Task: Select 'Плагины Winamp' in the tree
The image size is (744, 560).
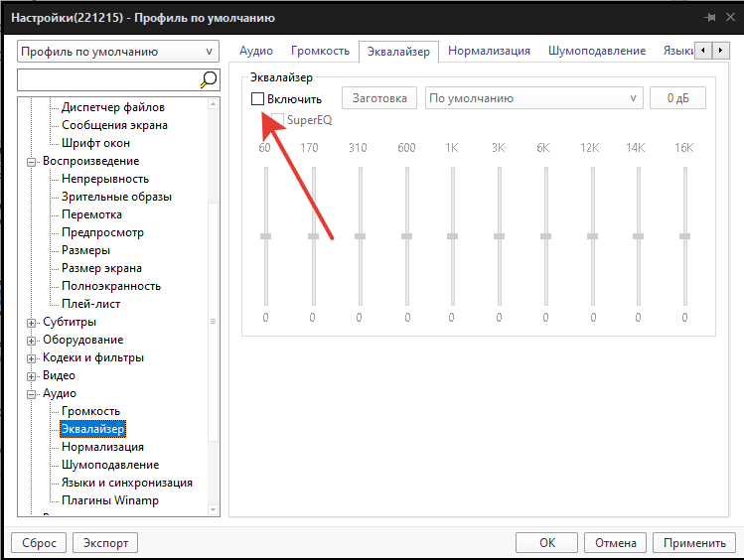Action: (x=109, y=500)
